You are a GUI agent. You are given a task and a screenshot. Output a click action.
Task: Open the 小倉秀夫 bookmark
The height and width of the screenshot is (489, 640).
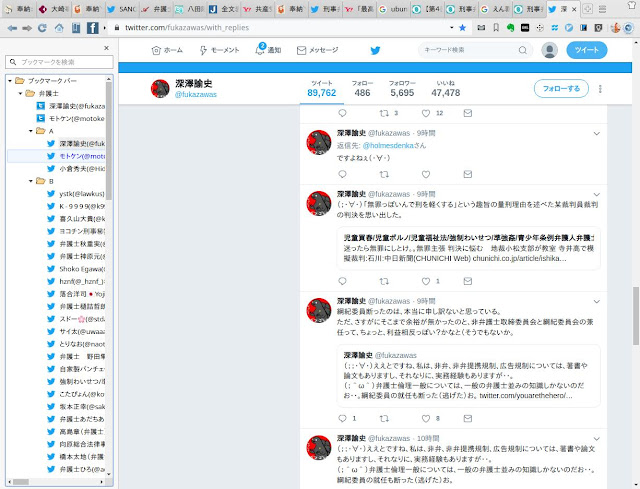pyautogui.click(x=77, y=169)
